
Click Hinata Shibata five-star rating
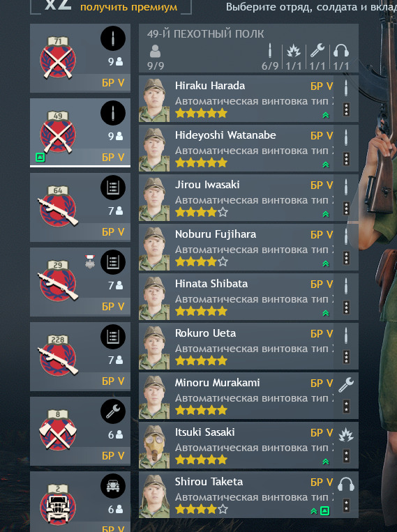point(201,311)
